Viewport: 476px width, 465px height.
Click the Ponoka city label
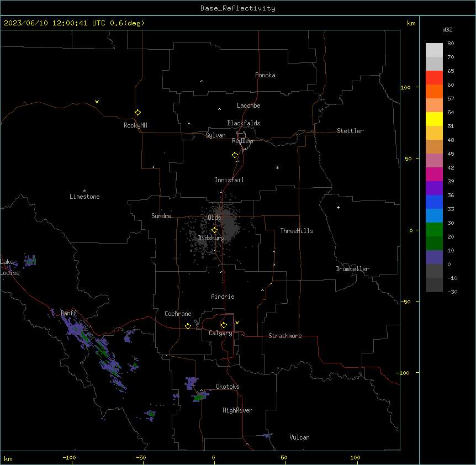[265, 75]
